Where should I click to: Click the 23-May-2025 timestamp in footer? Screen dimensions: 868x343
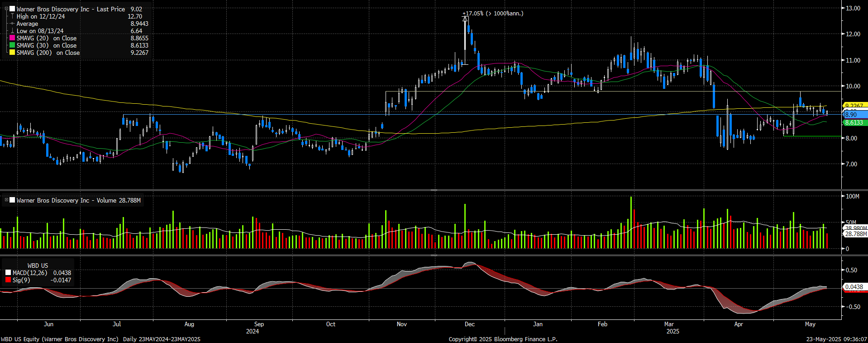[x=837, y=339]
